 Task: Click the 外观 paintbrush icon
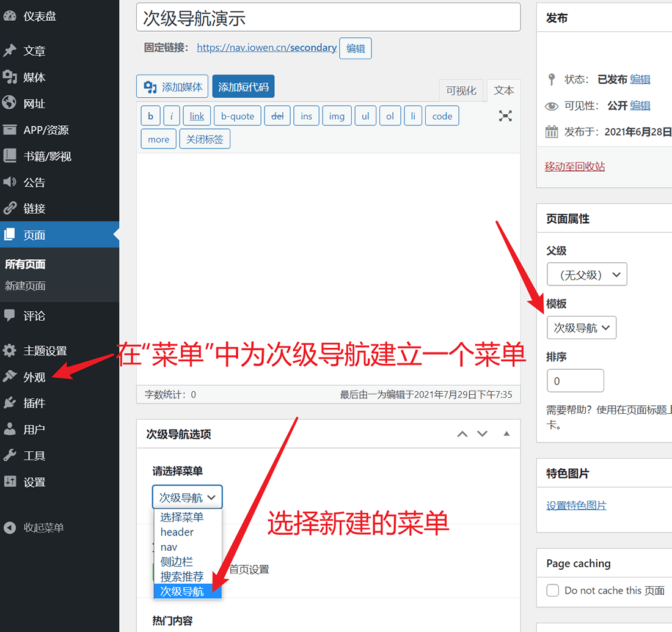(x=9, y=377)
